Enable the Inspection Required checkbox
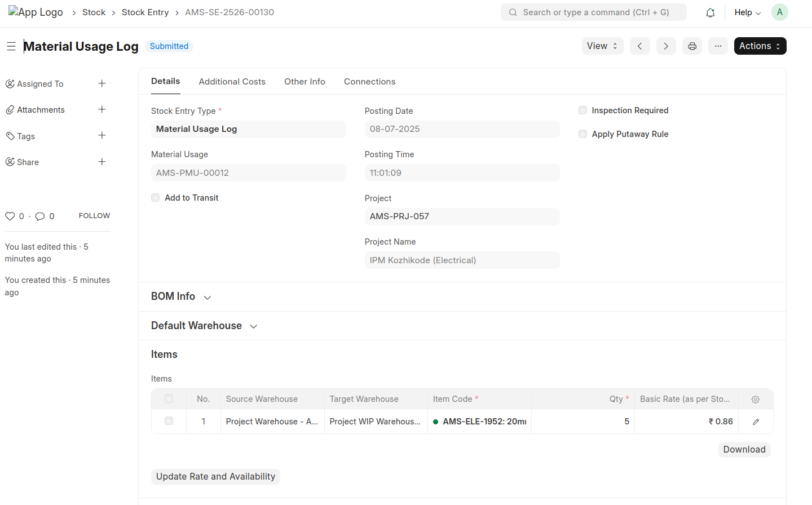Screen dimensions: 812x505 click(x=582, y=110)
